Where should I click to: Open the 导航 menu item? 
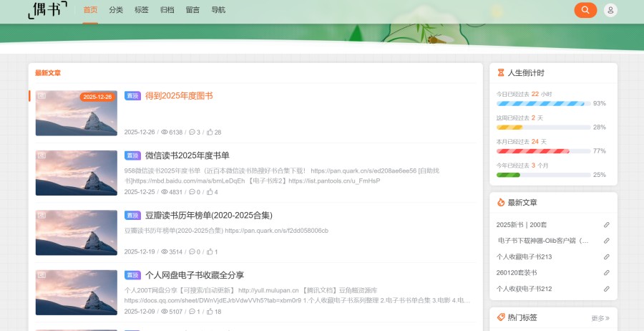click(218, 10)
